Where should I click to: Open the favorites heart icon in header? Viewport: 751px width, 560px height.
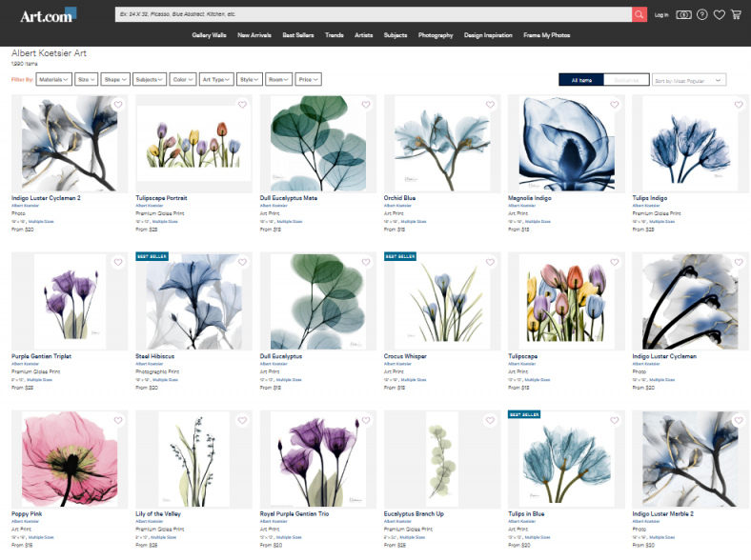click(719, 15)
